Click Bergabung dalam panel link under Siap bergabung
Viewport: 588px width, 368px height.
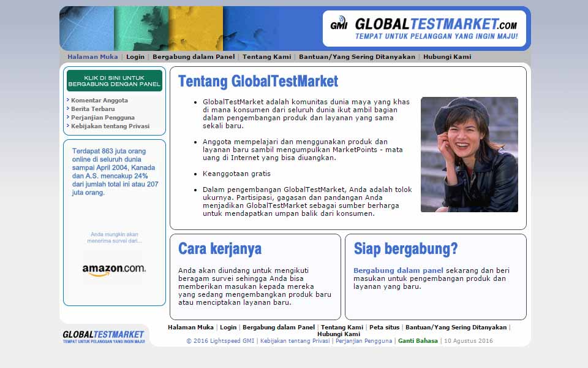coord(398,270)
